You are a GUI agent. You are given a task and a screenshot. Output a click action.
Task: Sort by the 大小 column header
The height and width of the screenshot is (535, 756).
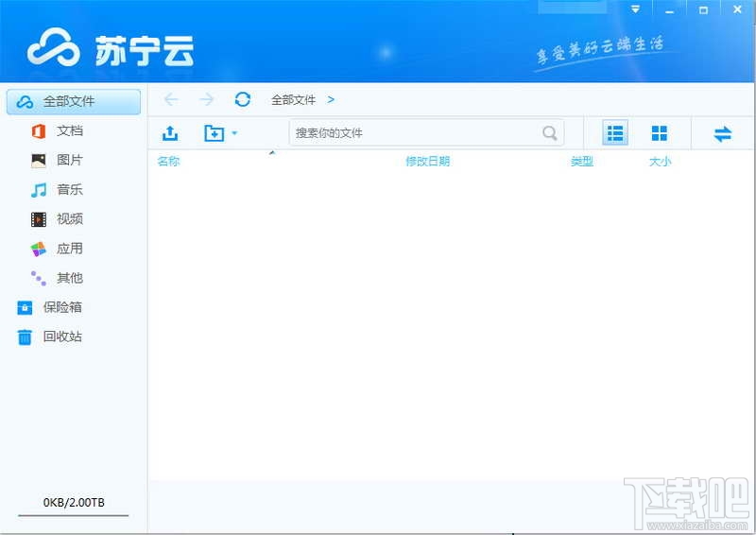(x=660, y=161)
